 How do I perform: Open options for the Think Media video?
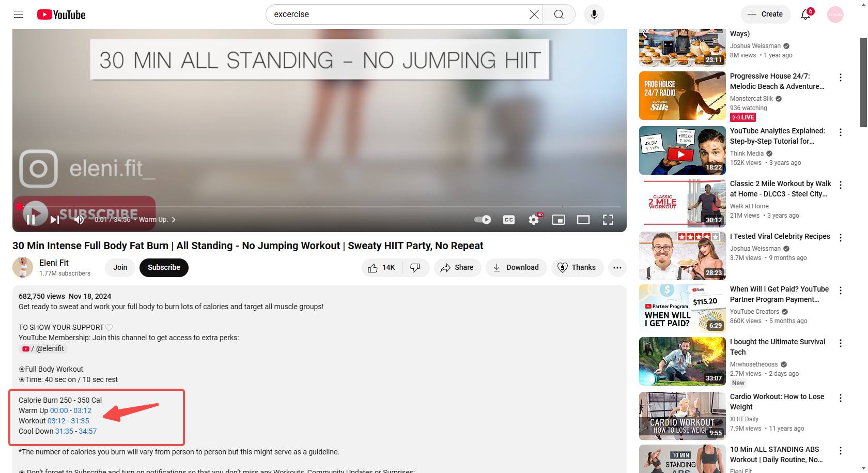pyautogui.click(x=841, y=132)
